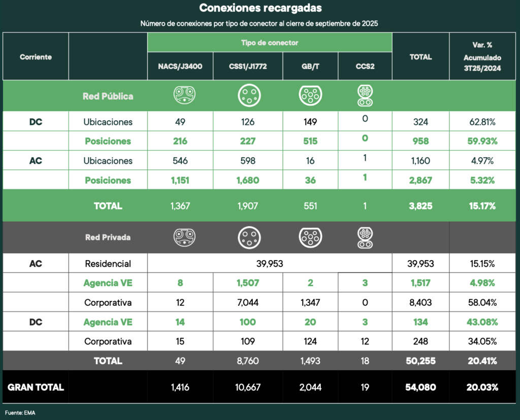This screenshot has height=420, width=520.
Task: Select the Red Pública total value 3,825
Action: tap(420, 206)
